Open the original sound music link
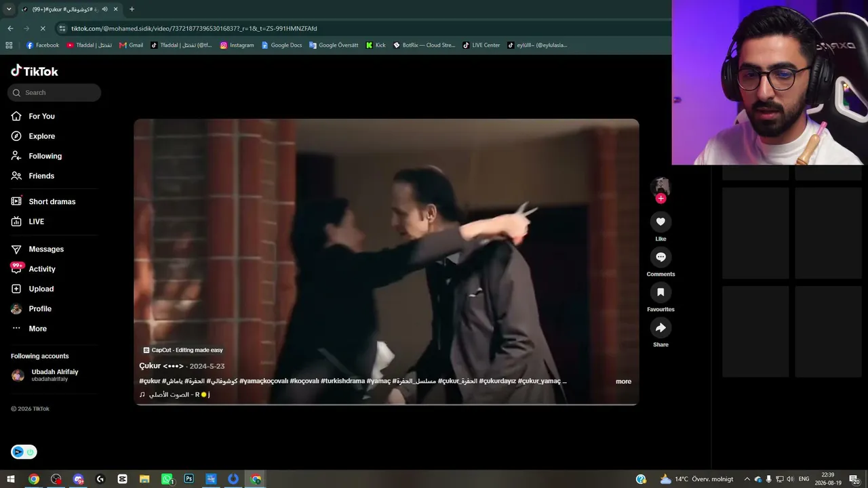 coord(174,394)
